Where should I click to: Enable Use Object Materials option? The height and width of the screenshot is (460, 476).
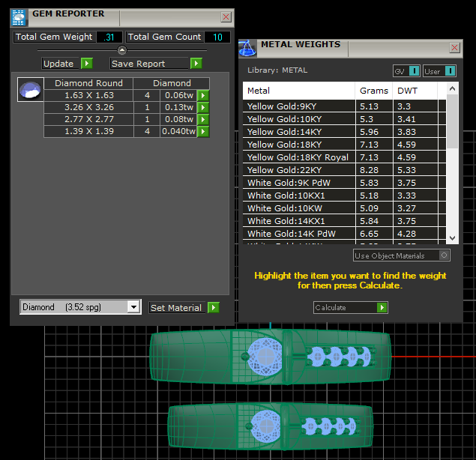(x=445, y=255)
